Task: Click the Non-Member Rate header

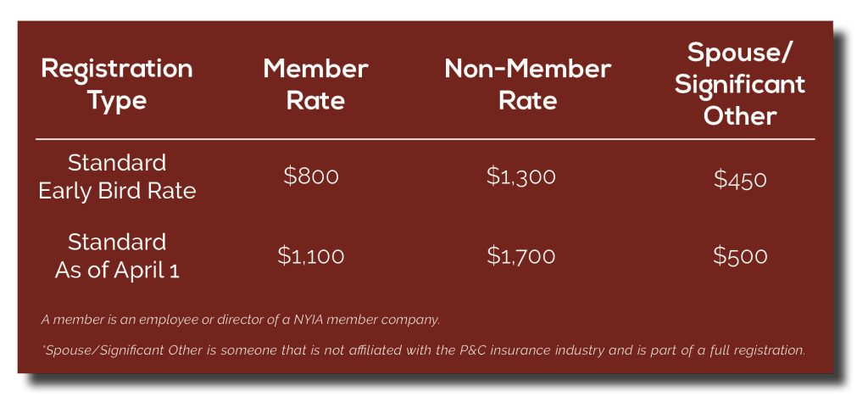Action: click(x=527, y=85)
